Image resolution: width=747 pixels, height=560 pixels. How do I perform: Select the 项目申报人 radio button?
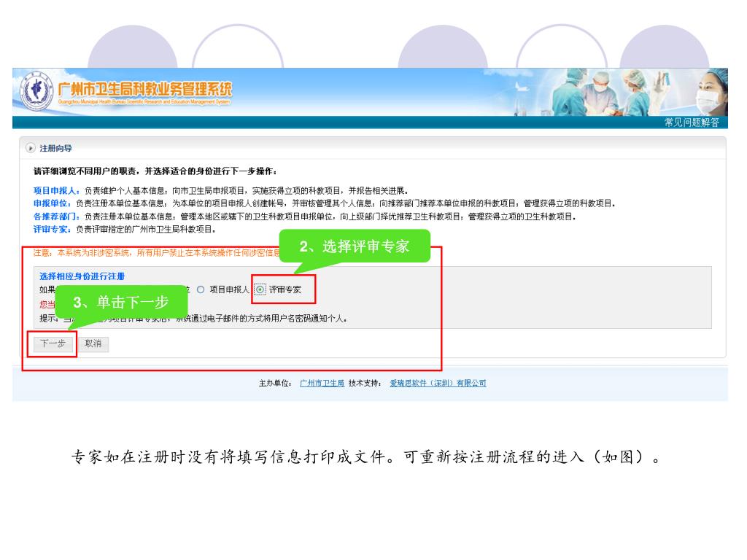coord(201,289)
